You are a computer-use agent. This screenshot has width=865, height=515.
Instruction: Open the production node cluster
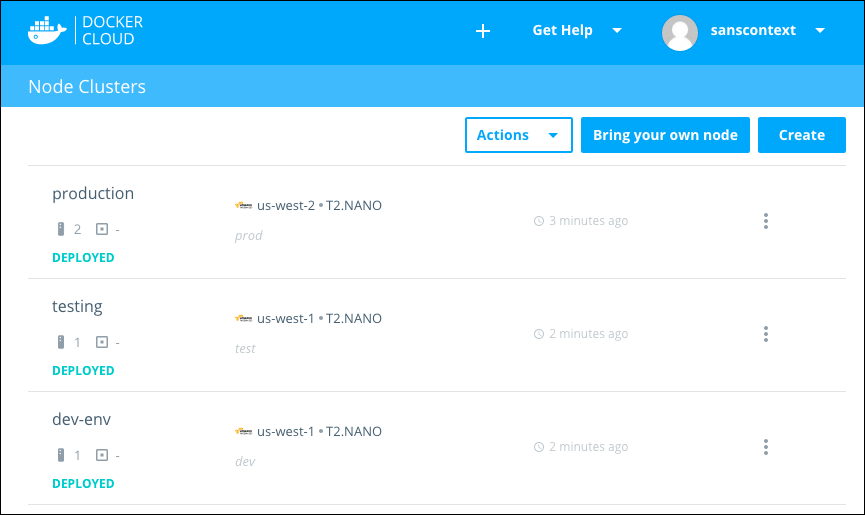93,194
